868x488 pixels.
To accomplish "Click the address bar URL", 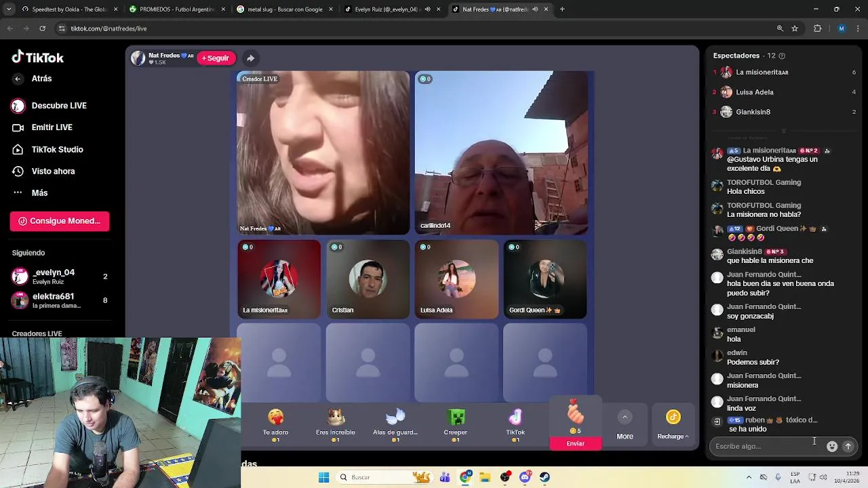I will pos(108,28).
